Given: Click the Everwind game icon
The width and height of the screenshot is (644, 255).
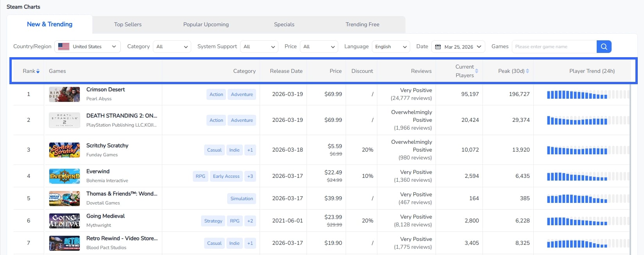Looking at the screenshot, I should 65,176.
